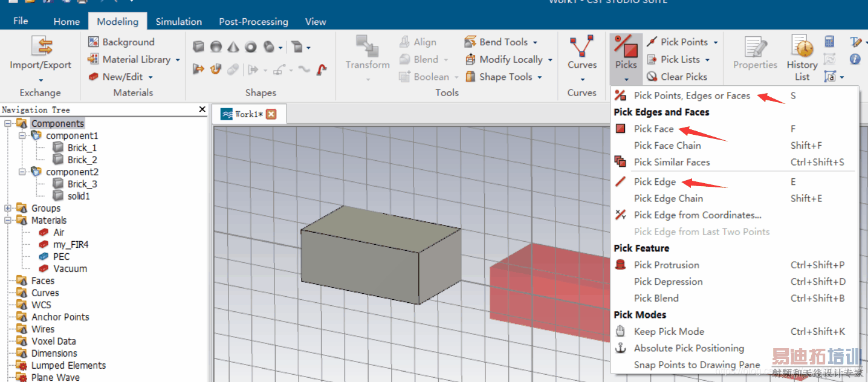Screen dimensions: 868x382
Task: Open the Import/Export tool
Action: (x=40, y=59)
